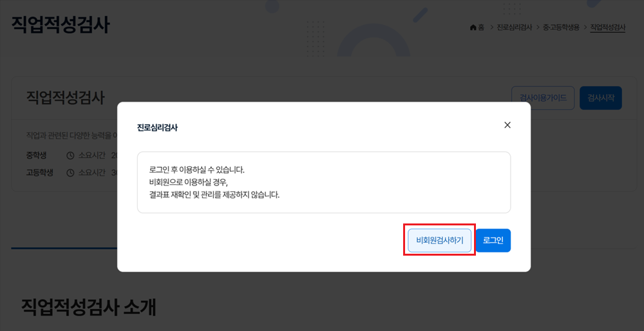Click the 중학생 label
Screen dimensions: 644x331
(36, 156)
